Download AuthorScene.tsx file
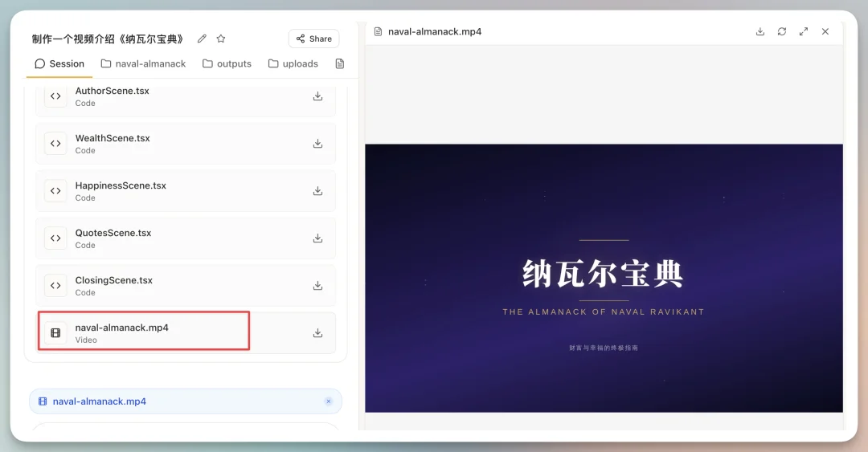This screenshot has height=452, width=868. tap(317, 96)
